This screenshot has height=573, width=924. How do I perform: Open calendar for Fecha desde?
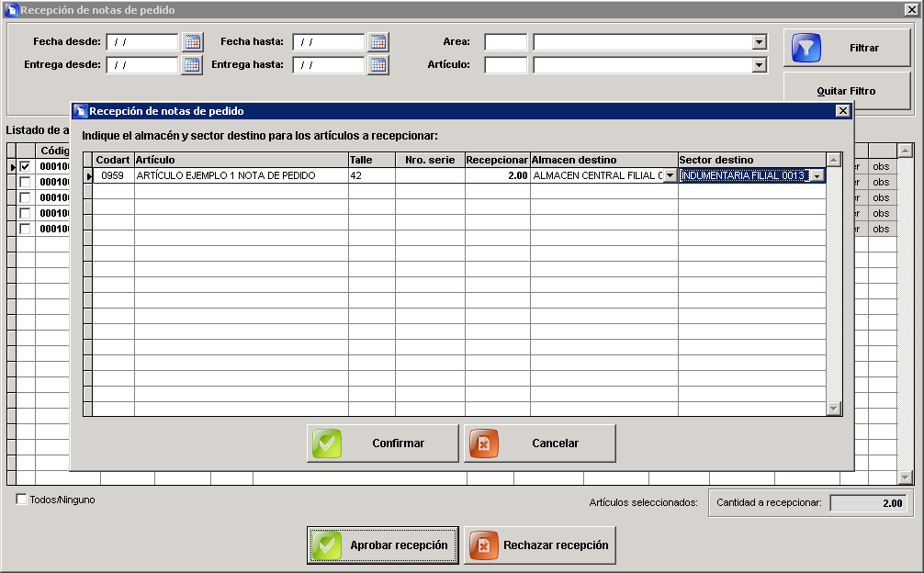tap(192, 42)
